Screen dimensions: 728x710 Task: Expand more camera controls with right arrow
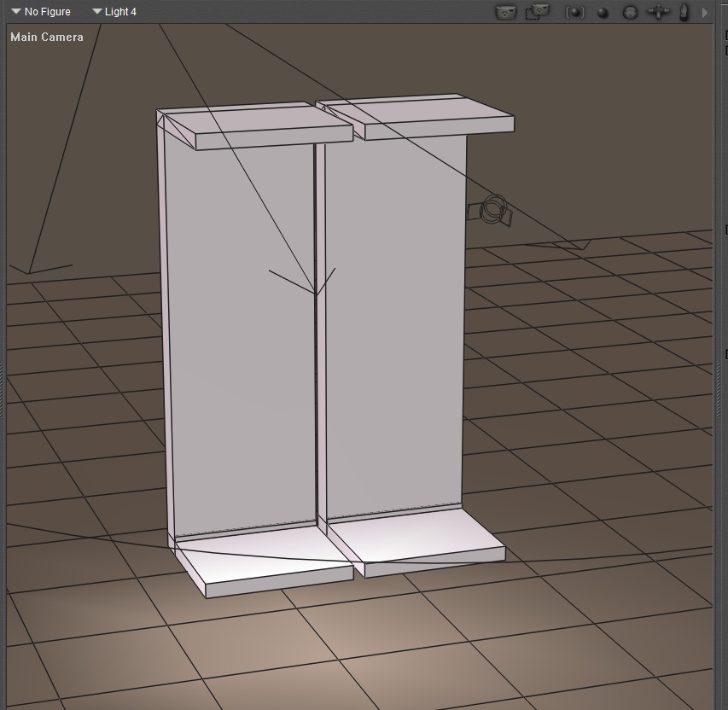click(x=705, y=12)
